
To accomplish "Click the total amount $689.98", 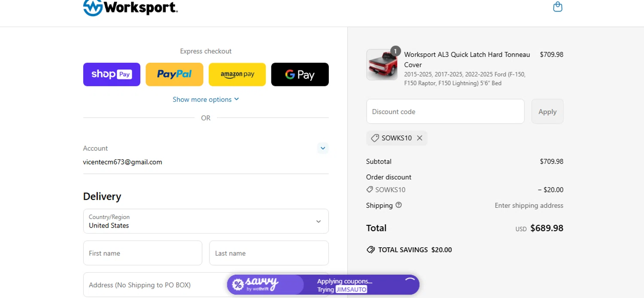I will (x=547, y=228).
